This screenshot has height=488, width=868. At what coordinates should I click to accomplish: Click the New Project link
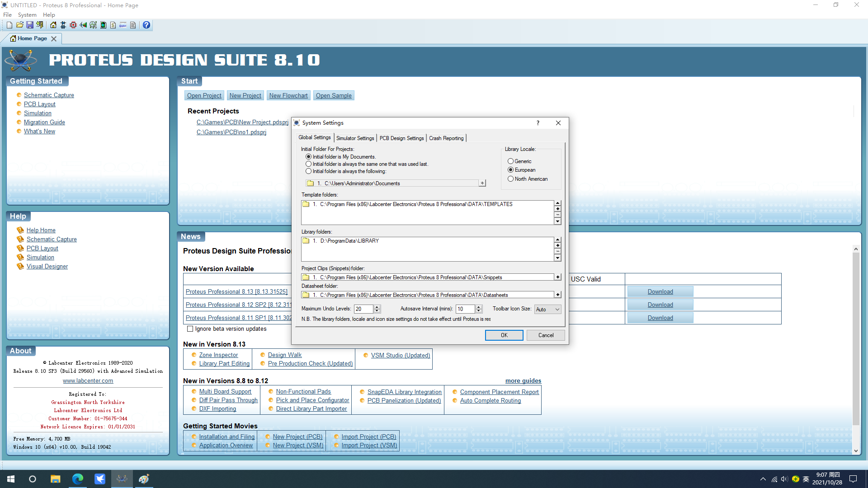[245, 95]
